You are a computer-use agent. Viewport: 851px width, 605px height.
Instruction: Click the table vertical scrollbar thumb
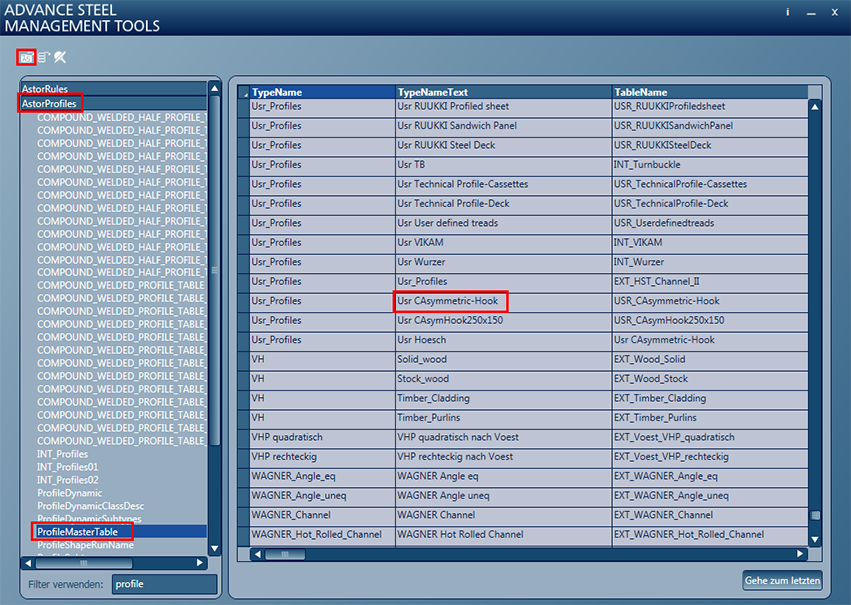click(815, 515)
